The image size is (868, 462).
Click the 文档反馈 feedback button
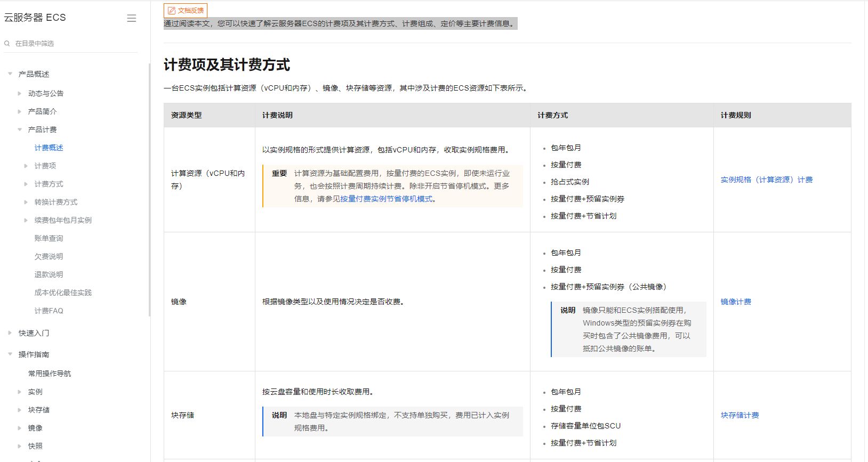click(x=186, y=11)
